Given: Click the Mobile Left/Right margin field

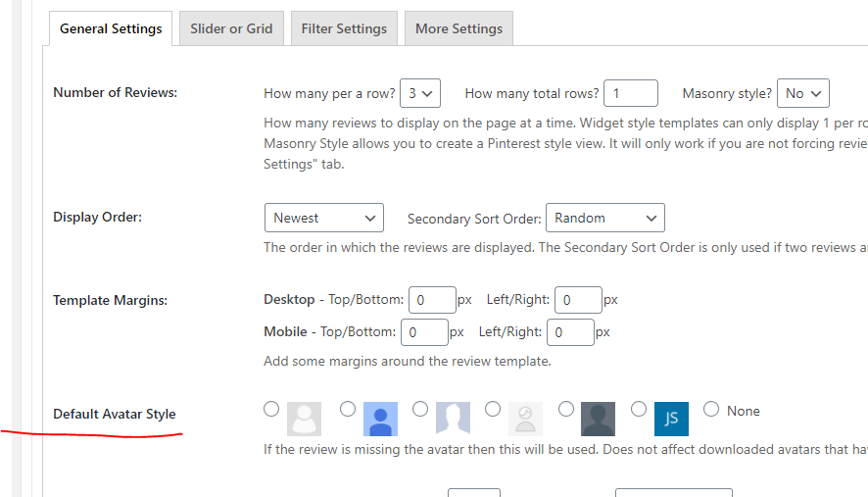Looking at the screenshot, I should click(x=571, y=332).
